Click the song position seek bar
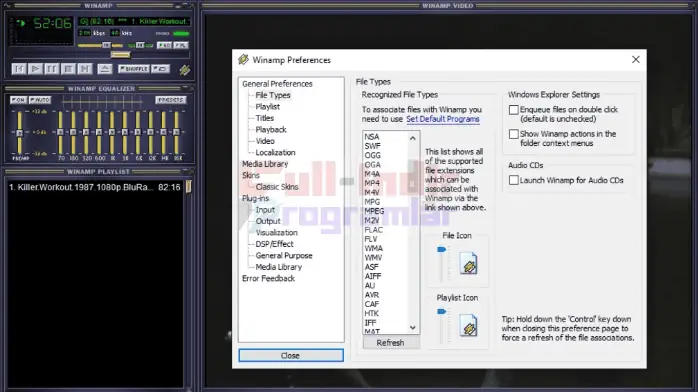 [x=101, y=55]
